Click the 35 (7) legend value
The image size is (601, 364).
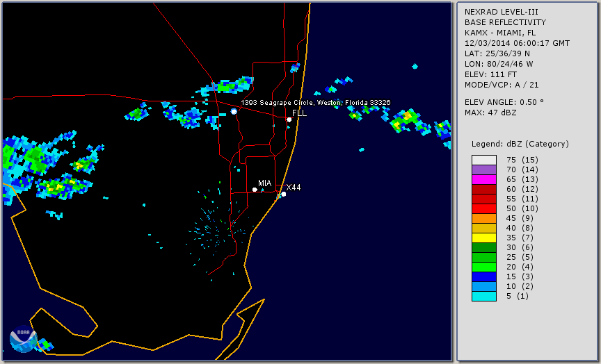(x=520, y=238)
